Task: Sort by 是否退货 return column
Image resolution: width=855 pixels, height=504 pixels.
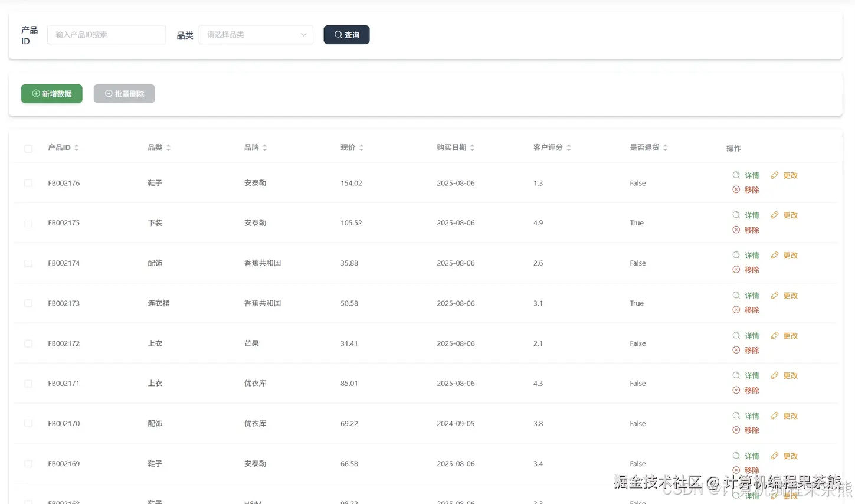Action: [648, 148]
